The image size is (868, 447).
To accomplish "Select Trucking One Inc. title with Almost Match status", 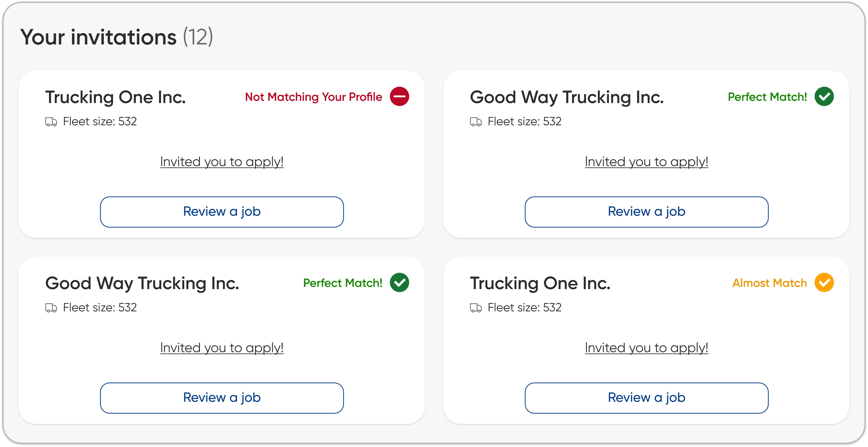I will click(x=540, y=284).
